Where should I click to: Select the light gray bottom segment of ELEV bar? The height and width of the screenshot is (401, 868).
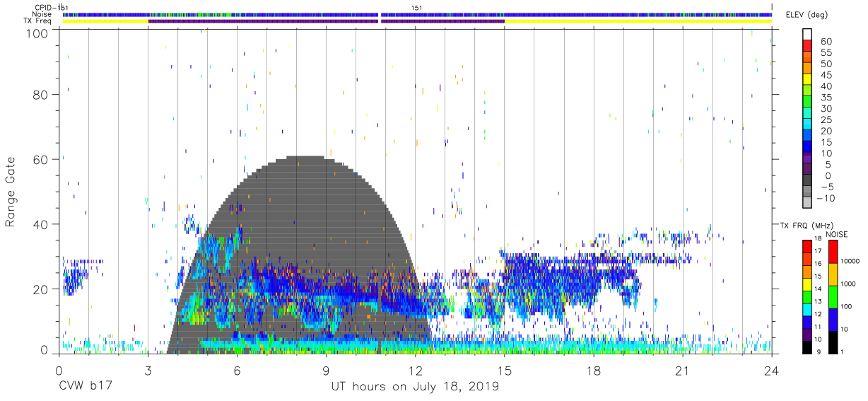807,203
